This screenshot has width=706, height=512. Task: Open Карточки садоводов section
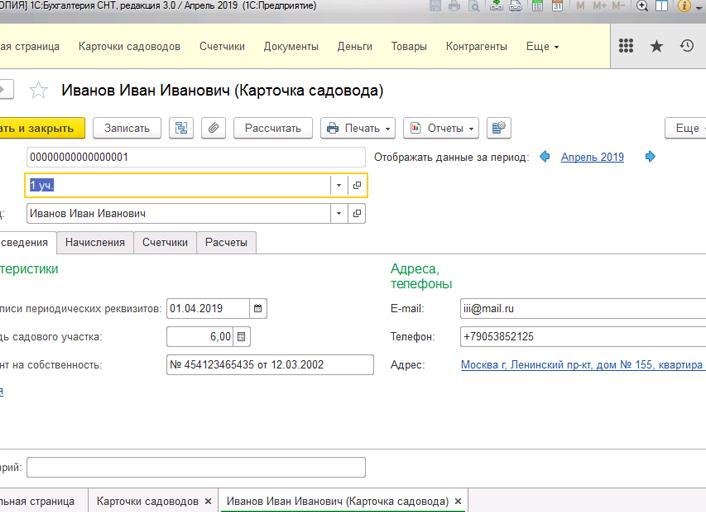(129, 46)
